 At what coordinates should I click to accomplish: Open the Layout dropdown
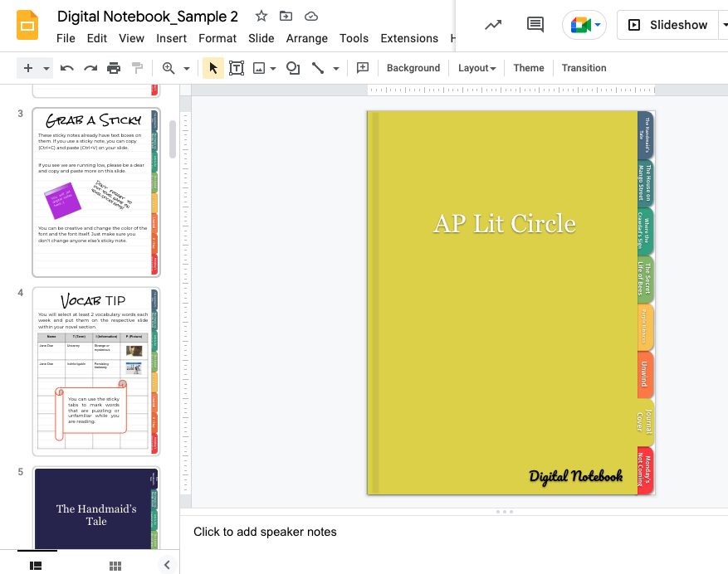point(476,68)
